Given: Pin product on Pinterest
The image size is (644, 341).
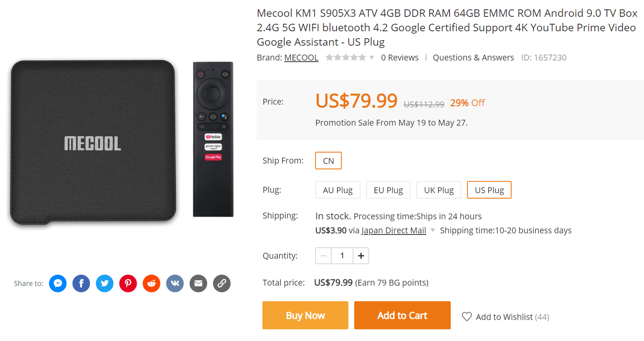Looking at the screenshot, I should (128, 283).
